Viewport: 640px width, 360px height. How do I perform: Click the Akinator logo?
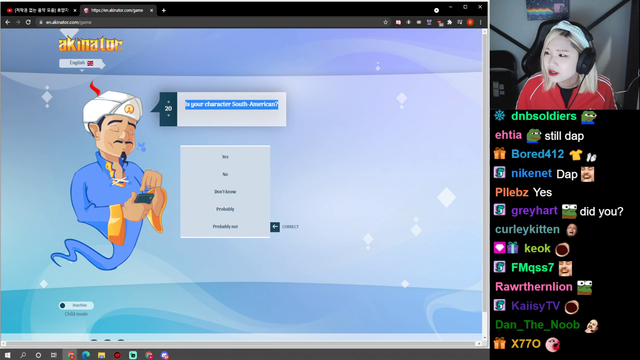coord(90,44)
